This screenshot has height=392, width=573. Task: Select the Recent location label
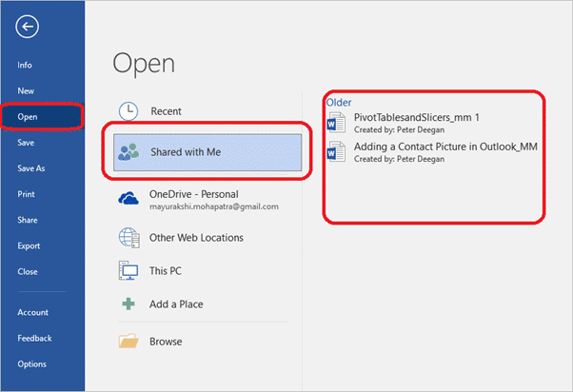(x=167, y=111)
